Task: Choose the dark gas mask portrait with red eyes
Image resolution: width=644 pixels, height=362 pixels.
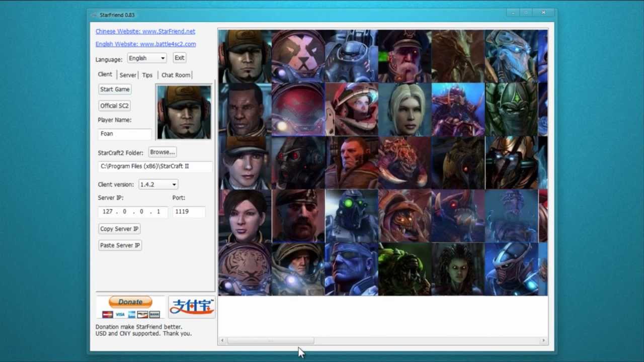Action: (x=298, y=162)
